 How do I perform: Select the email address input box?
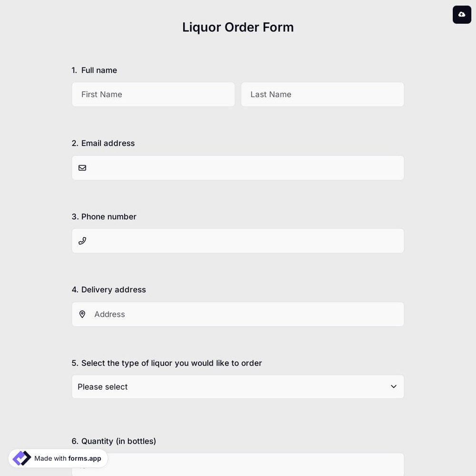click(238, 168)
